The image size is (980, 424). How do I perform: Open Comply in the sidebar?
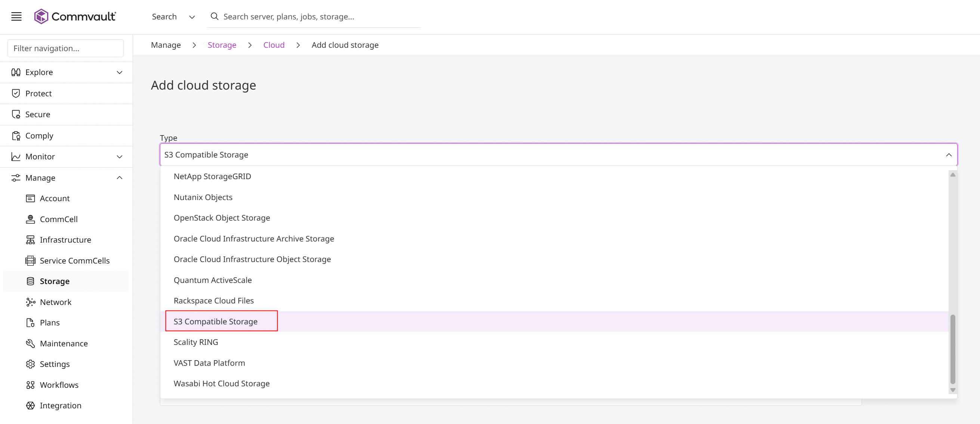pos(66,135)
